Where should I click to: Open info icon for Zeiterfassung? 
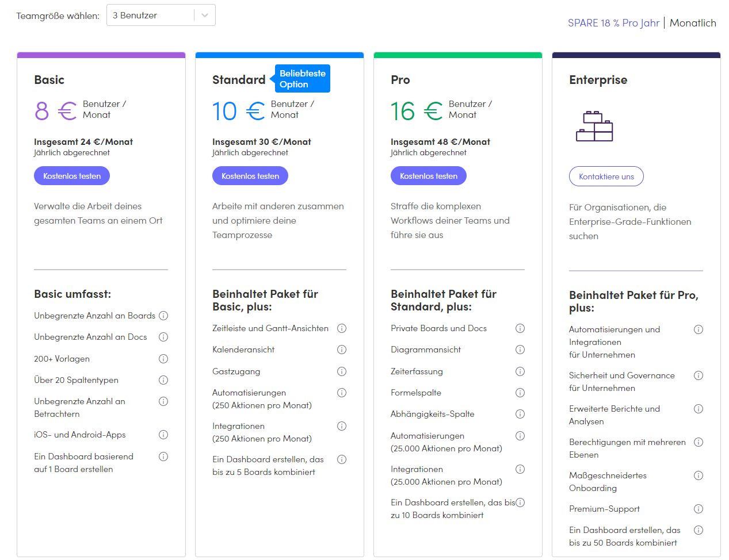520,371
